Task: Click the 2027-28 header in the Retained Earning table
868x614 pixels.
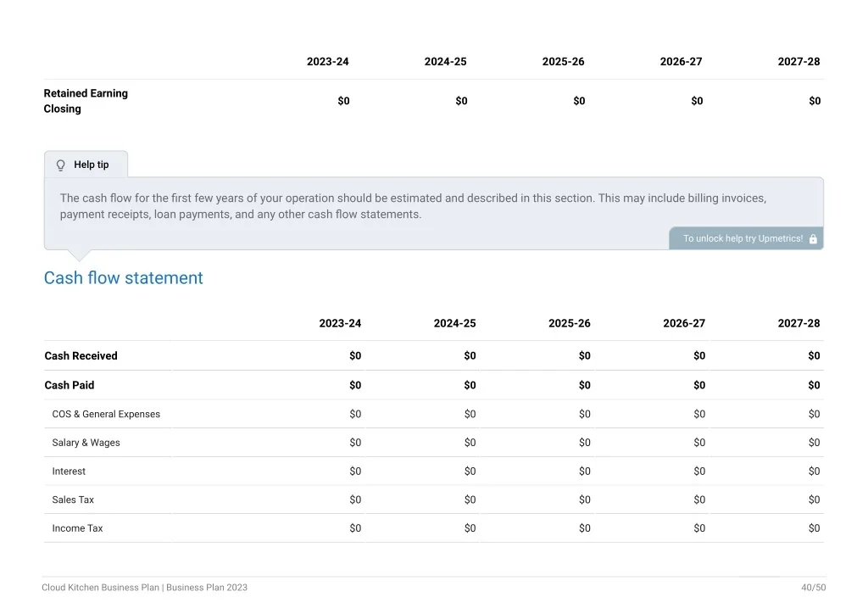Action: 798,62
